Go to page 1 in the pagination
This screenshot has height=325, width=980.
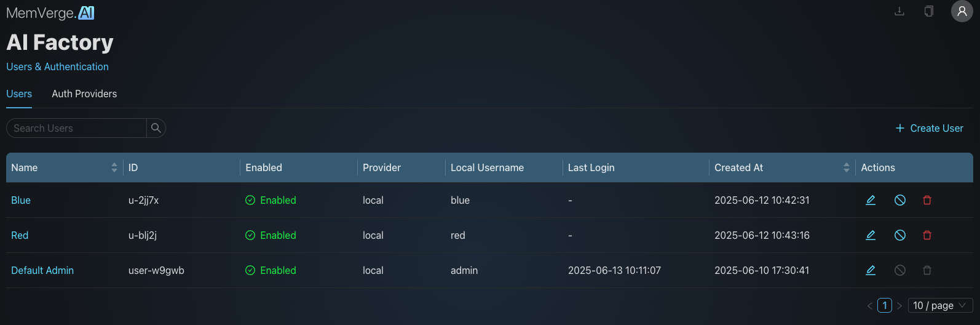tap(884, 305)
